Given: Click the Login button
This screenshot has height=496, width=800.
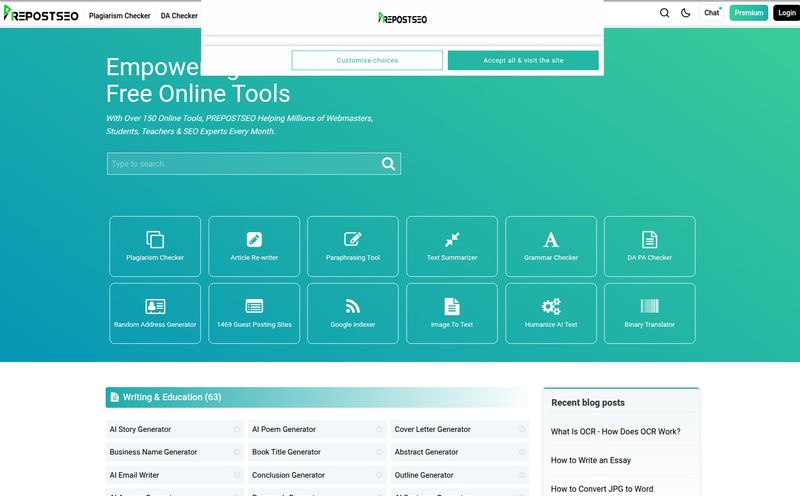Looking at the screenshot, I should (787, 13).
